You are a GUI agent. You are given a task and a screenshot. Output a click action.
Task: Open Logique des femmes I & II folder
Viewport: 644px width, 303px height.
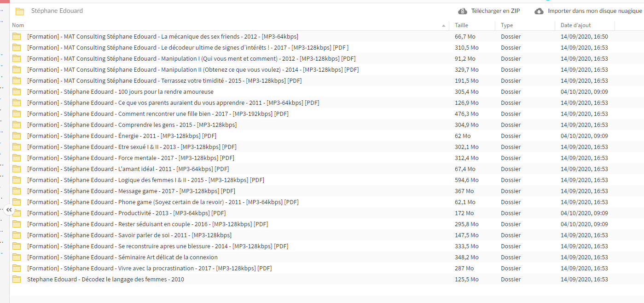(145, 180)
